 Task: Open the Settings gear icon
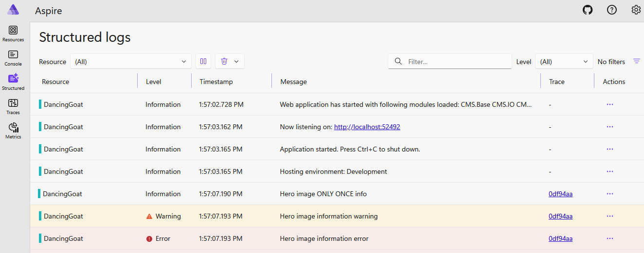[x=636, y=10]
